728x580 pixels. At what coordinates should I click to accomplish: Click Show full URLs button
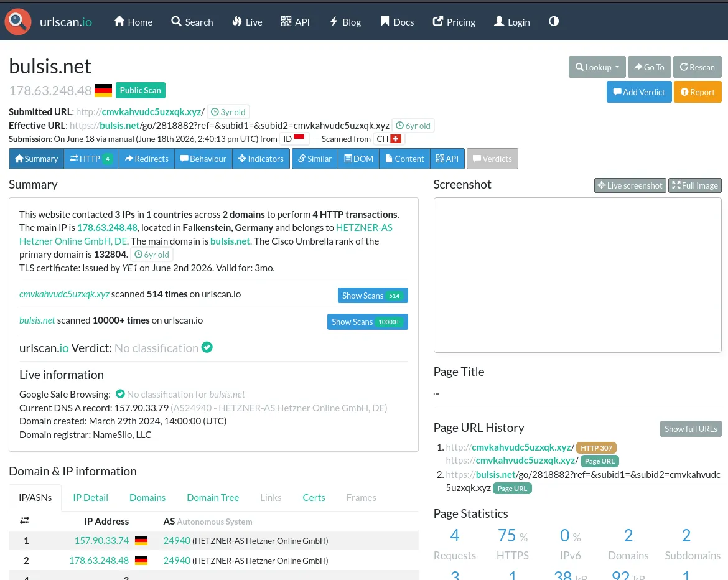pyautogui.click(x=691, y=429)
